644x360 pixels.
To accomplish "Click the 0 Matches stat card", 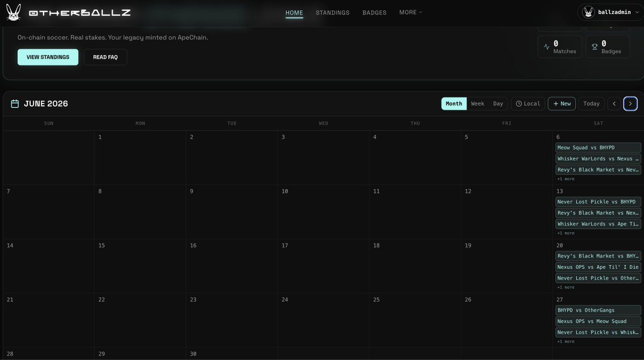I will pos(560,47).
